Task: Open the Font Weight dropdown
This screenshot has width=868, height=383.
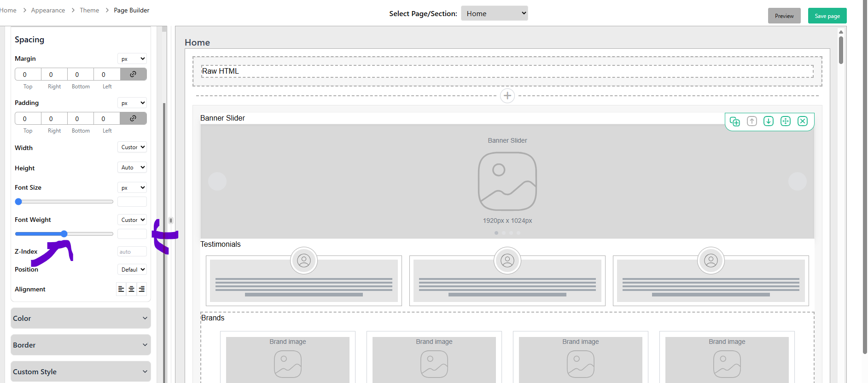Action: [132, 220]
